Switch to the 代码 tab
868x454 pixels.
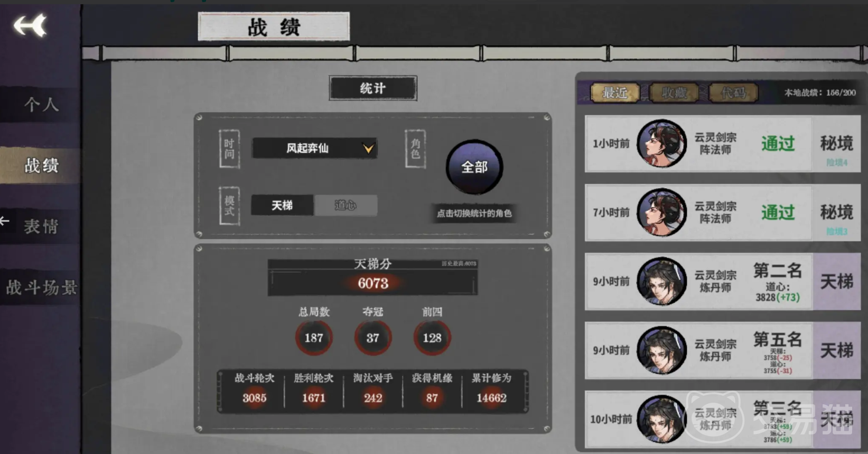point(733,93)
